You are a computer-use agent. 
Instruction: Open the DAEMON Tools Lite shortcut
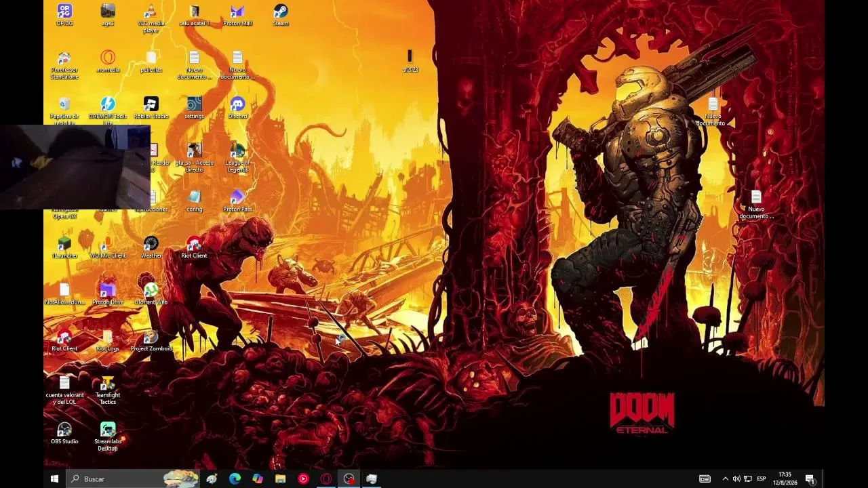coord(108,111)
